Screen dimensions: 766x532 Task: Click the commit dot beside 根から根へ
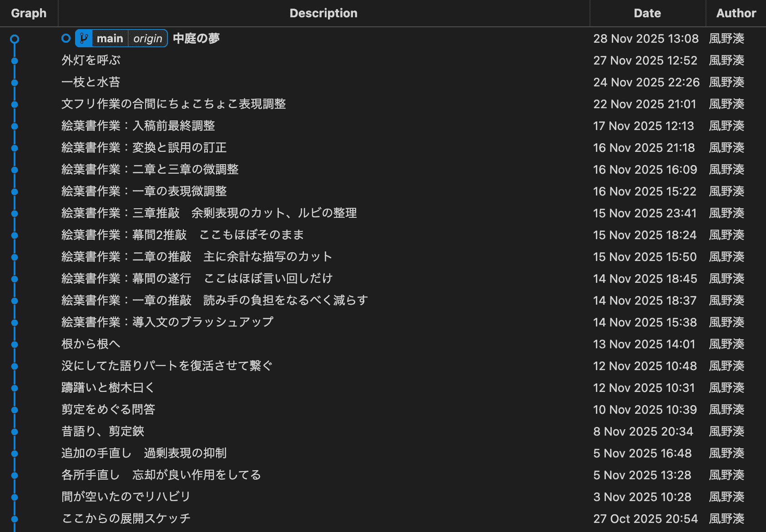pyautogui.click(x=15, y=344)
